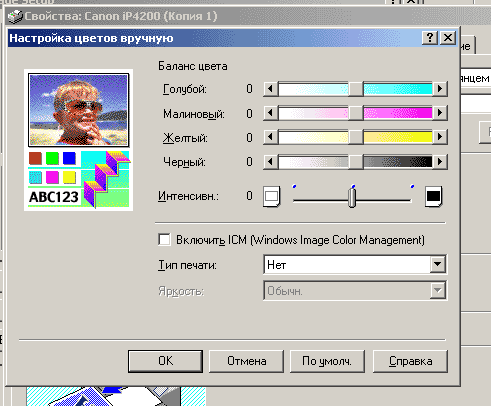
Task: Click the Отмена button
Action: (x=246, y=361)
